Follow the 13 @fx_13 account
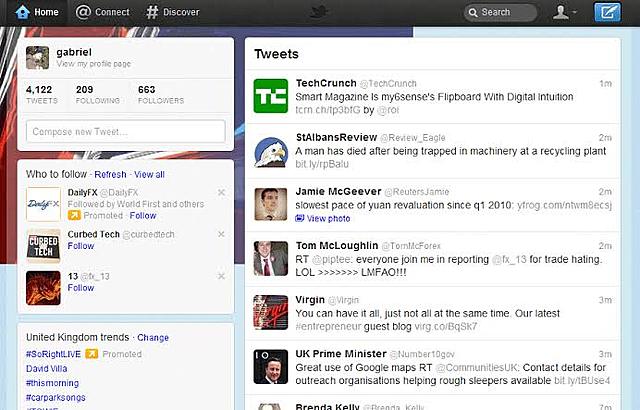The image size is (640, 410). click(81, 288)
